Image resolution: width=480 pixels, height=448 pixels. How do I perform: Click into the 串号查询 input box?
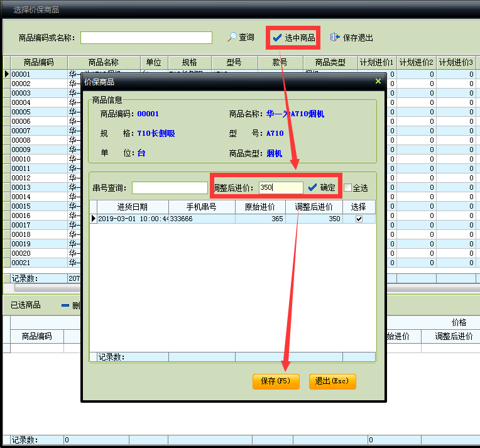click(170, 188)
